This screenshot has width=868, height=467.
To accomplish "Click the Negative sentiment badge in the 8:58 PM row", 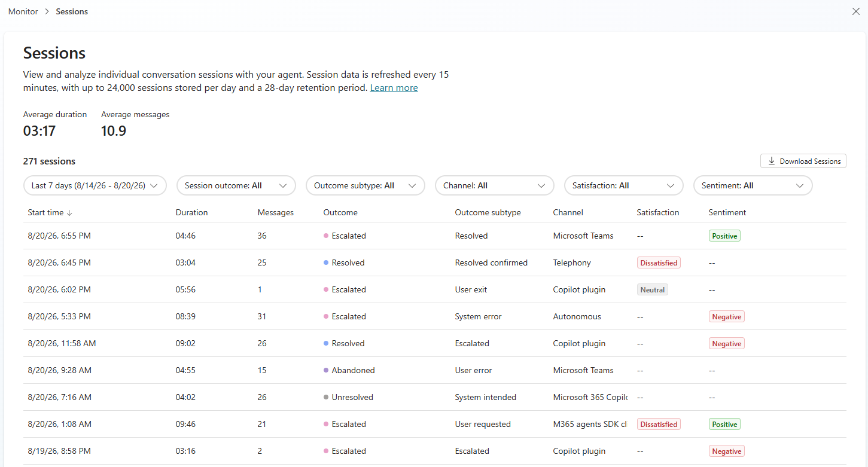I will click(x=727, y=451).
